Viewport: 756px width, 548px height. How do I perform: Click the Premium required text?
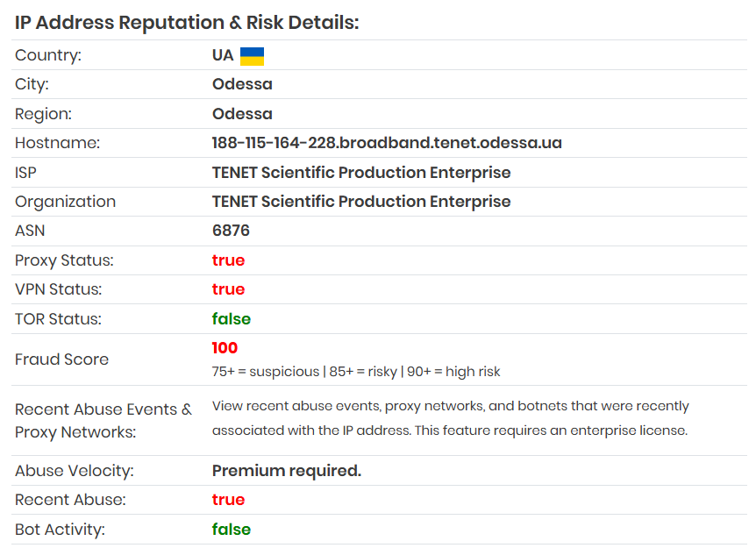tap(287, 471)
